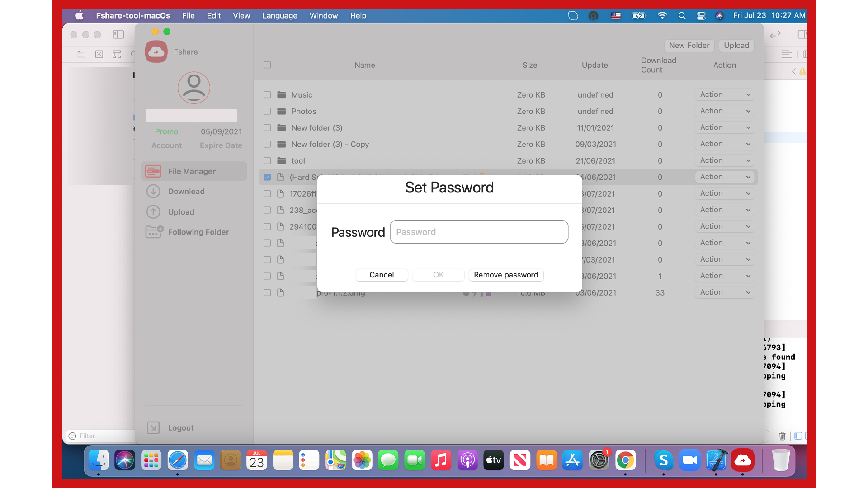Click the File Manager sidebar icon
The width and height of the screenshot is (868, 488).
[153, 171]
